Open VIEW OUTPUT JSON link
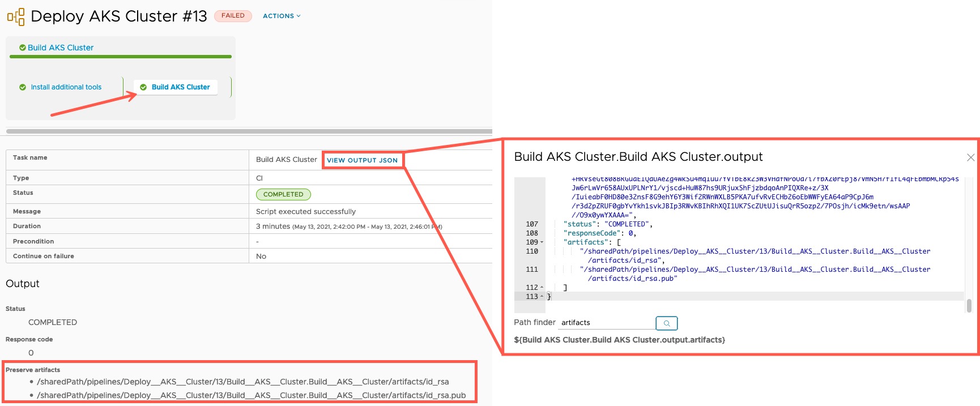The image size is (980, 406). tap(363, 160)
